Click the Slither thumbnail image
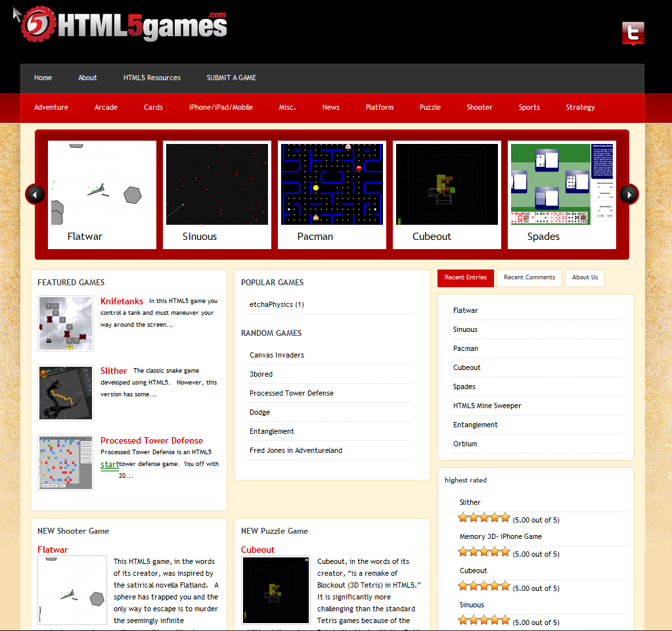This screenshot has width=672, height=631. point(66,393)
